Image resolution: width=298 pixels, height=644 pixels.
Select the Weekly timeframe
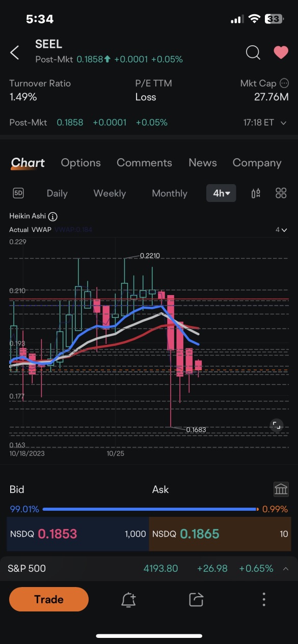pos(110,193)
